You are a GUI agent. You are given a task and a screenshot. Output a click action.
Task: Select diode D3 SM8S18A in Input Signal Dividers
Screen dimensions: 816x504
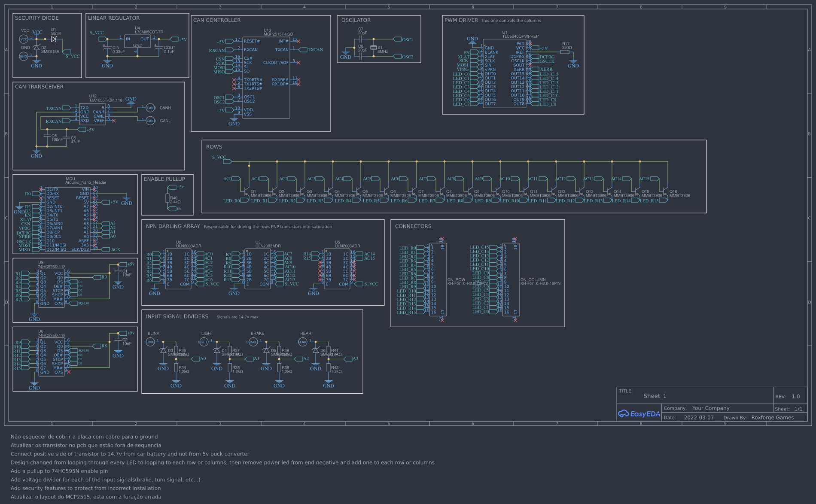164,350
